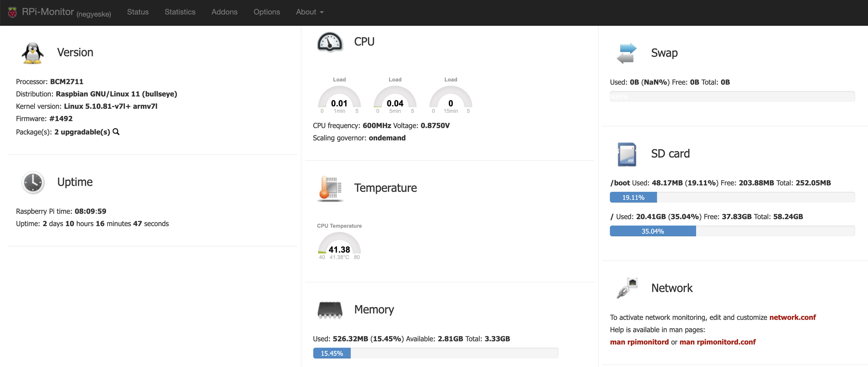Click the Memory 15.45% usage bar
This screenshot has width=868, height=367.
(x=436, y=353)
